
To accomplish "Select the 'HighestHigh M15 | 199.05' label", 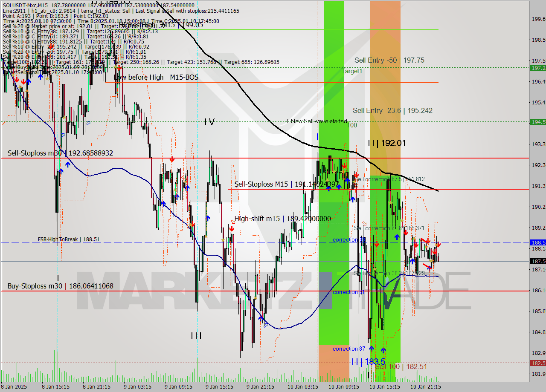I will 160,25.
